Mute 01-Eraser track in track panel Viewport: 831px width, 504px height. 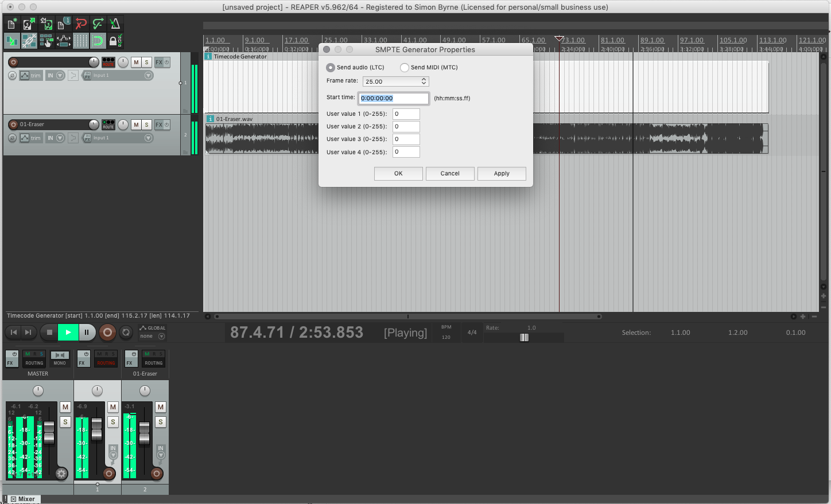(x=136, y=124)
